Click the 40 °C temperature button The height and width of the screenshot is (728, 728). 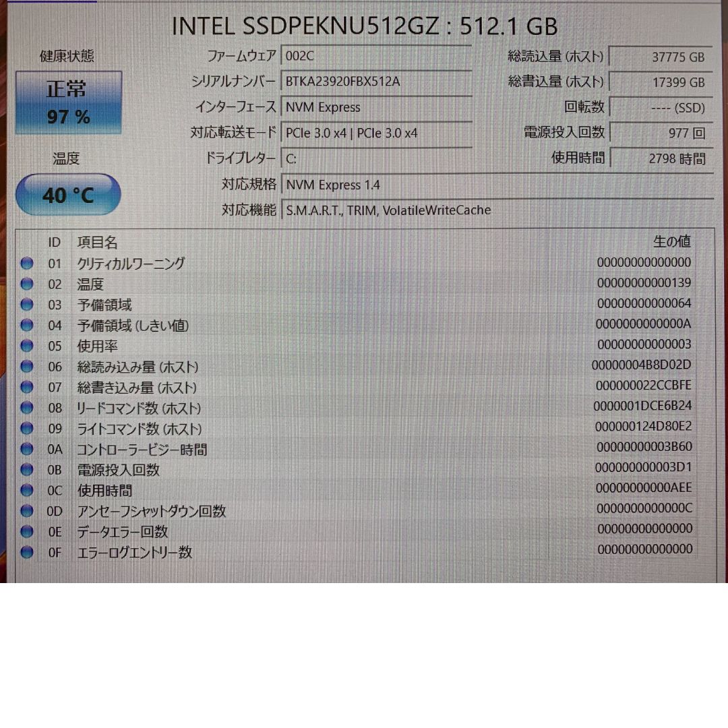[68, 195]
